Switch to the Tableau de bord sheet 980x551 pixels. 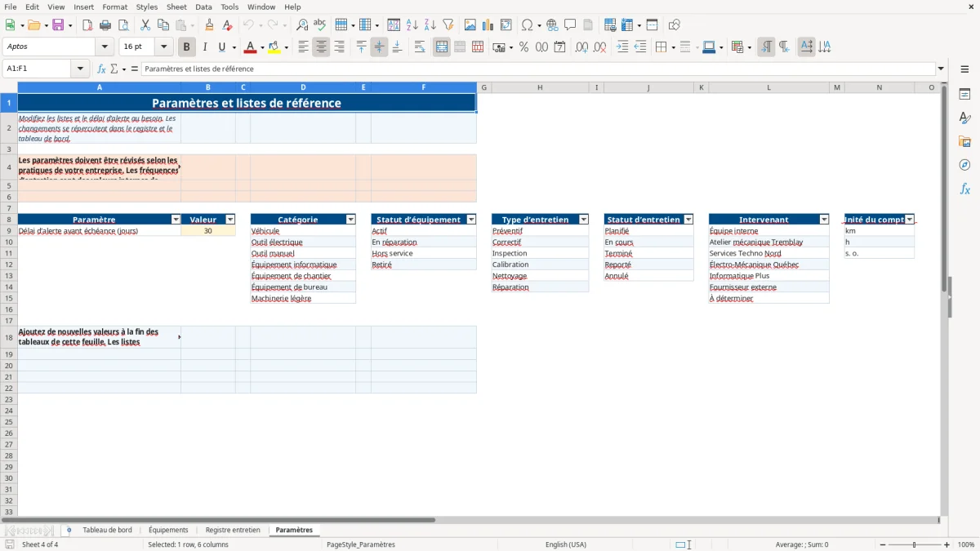(x=107, y=530)
